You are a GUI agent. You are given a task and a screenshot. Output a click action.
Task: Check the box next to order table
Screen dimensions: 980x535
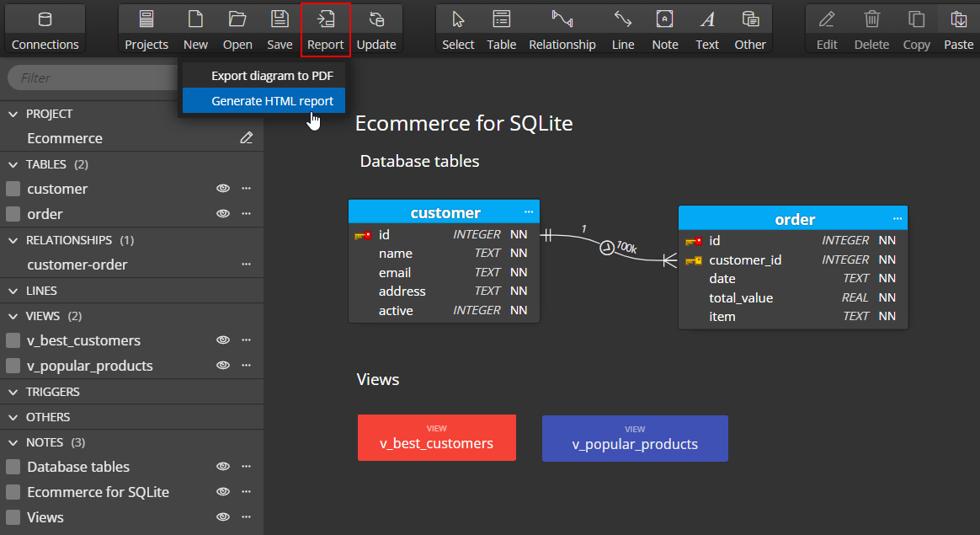coord(13,214)
